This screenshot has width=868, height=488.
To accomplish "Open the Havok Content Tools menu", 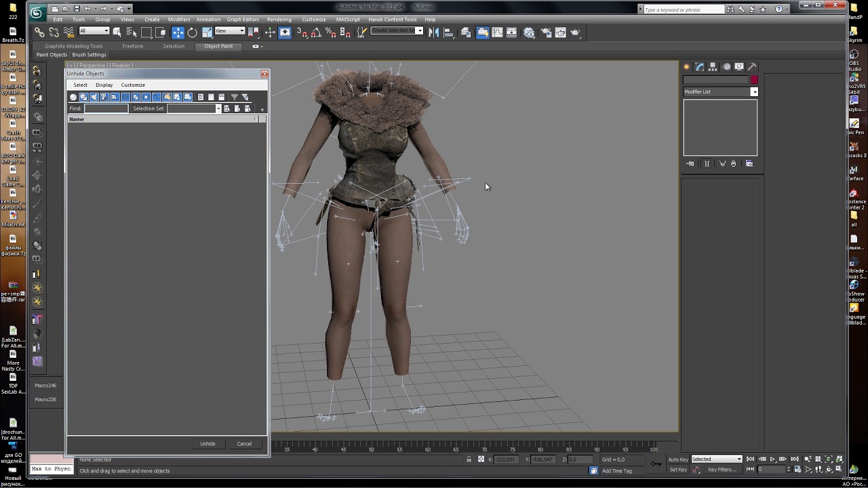I will [392, 20].
